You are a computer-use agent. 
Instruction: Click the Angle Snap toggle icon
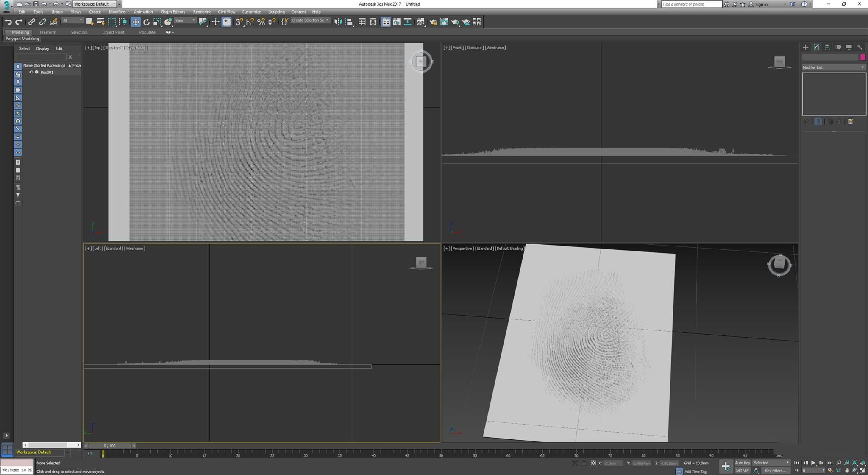pos(250,22)
